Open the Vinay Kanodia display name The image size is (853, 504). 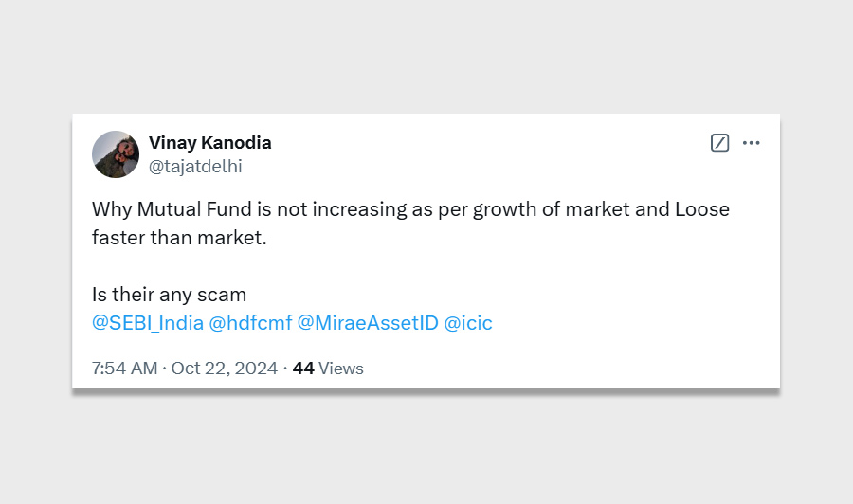(209, 143)
